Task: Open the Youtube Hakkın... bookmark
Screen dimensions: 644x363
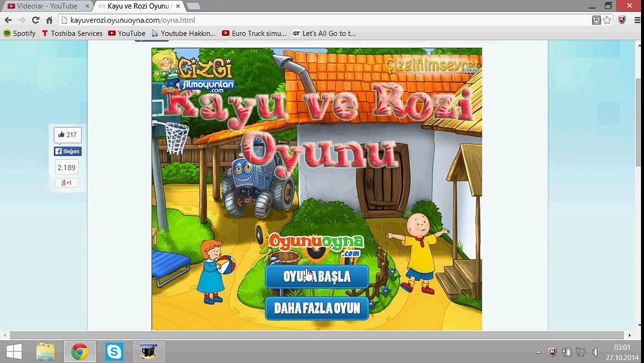Action: 183,33
